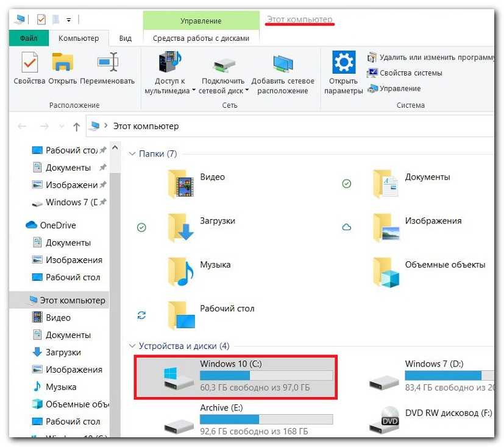The width and height of the screenshot is (504, 447).
Task: Go back with the left arrow
Action: click(x=22, y=127)
